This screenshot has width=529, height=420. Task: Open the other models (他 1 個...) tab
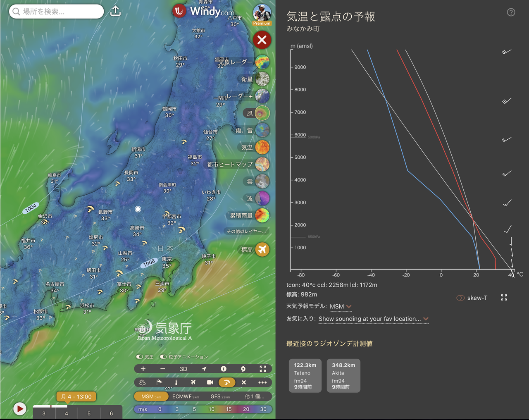click(255, 396)
